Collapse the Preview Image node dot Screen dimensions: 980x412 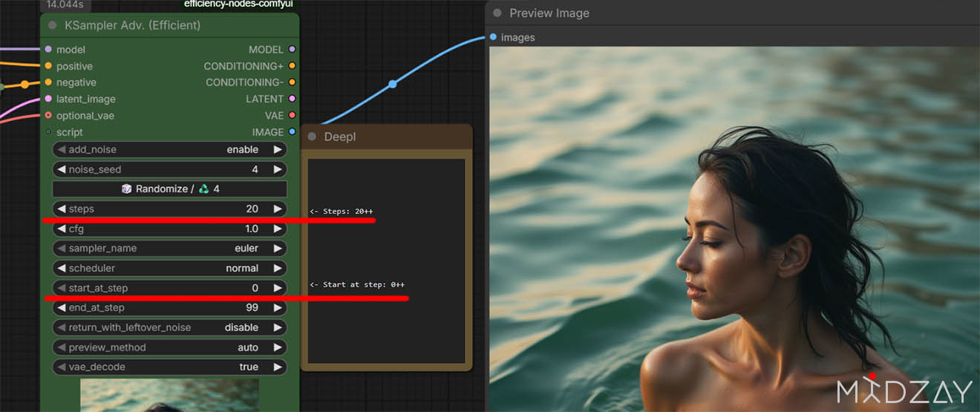[497, 13]
